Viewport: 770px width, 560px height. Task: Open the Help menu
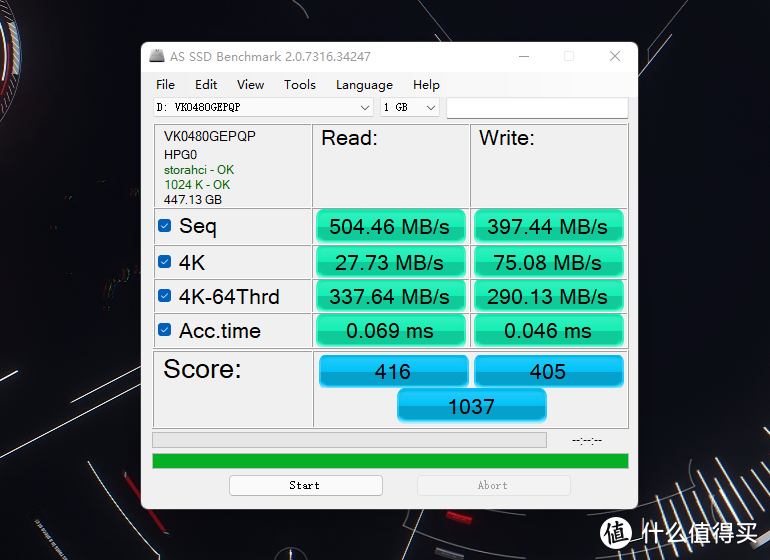coord(426,84)
